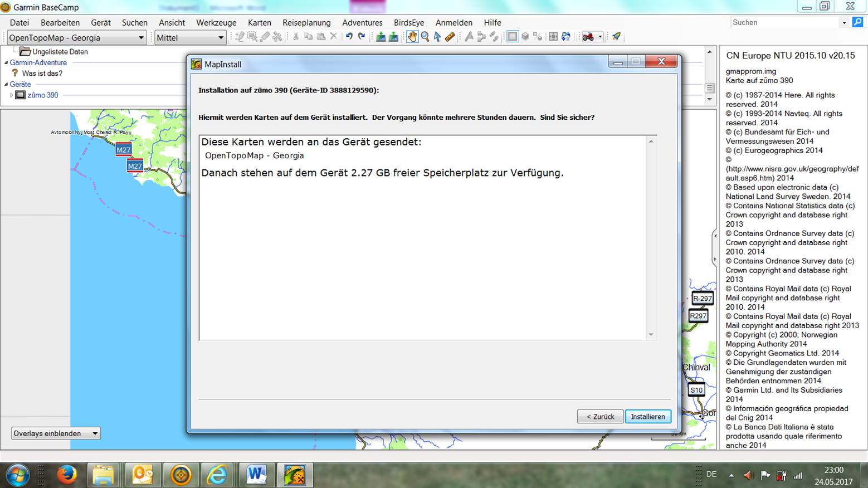The image size is (868, 488).
Task: Click the library panel scroll-up arrow
Action: (x=709, y=52)
